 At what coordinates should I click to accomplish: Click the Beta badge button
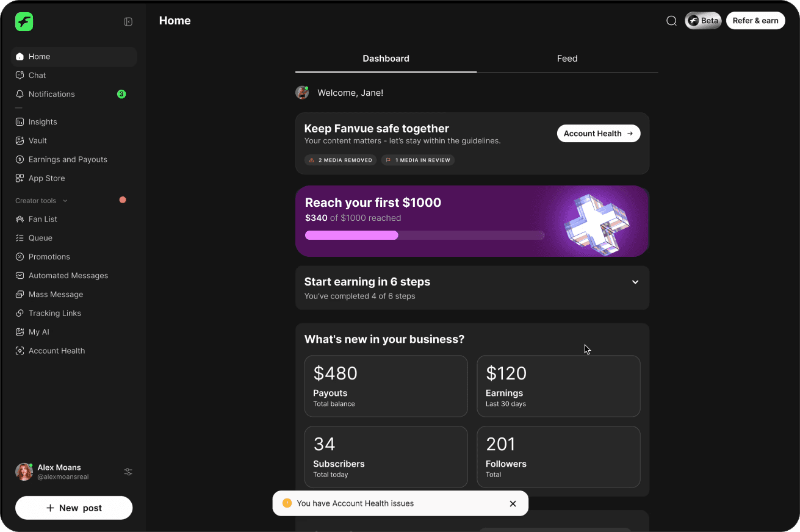(704, 21)
